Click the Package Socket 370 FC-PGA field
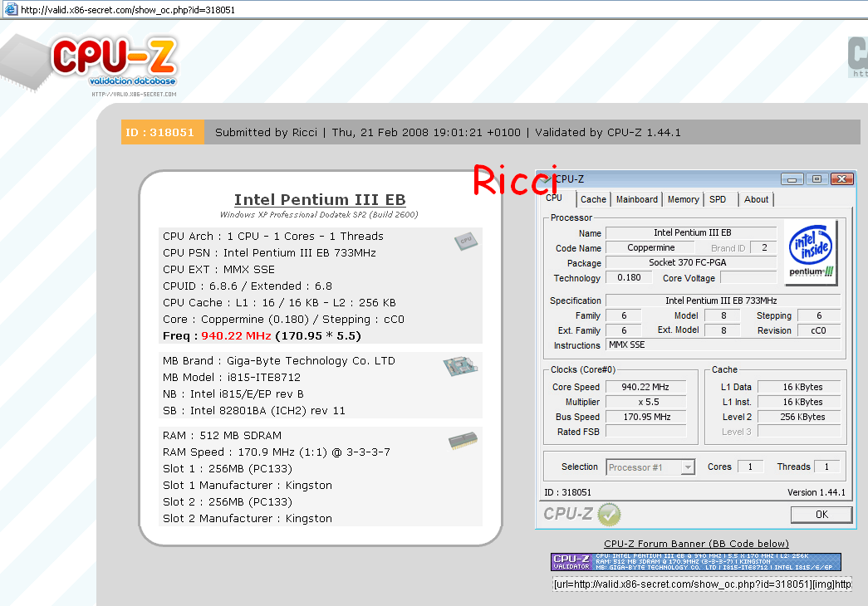Image resolution: width=868 pixels, height=606 pixels. pyautogui.click(x=691, y=262)
